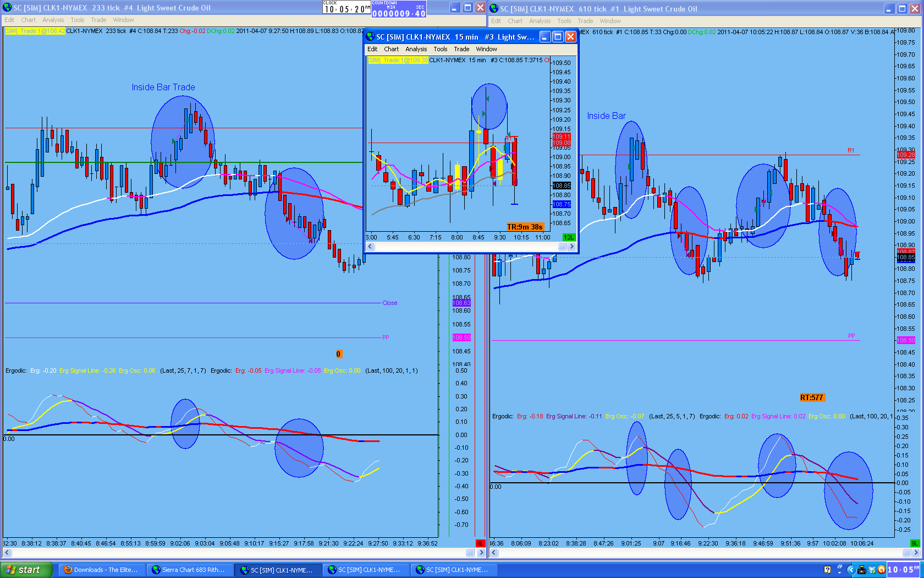The width and height of the screenshot is (924, 578).
Task: Open Trade menu in the 15 min chart window
Action: click(x=461, y=49)
